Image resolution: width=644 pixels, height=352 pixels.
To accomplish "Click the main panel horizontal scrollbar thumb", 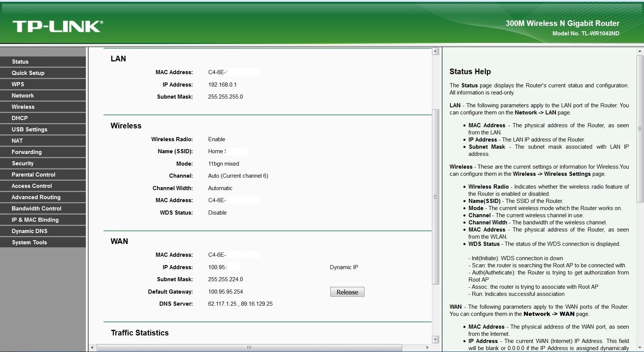I will tap(249, 347).
